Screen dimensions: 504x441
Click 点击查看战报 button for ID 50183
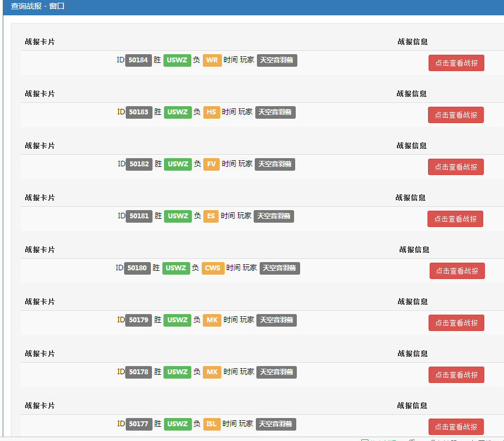pyautogui.click(x=456, y=115)
